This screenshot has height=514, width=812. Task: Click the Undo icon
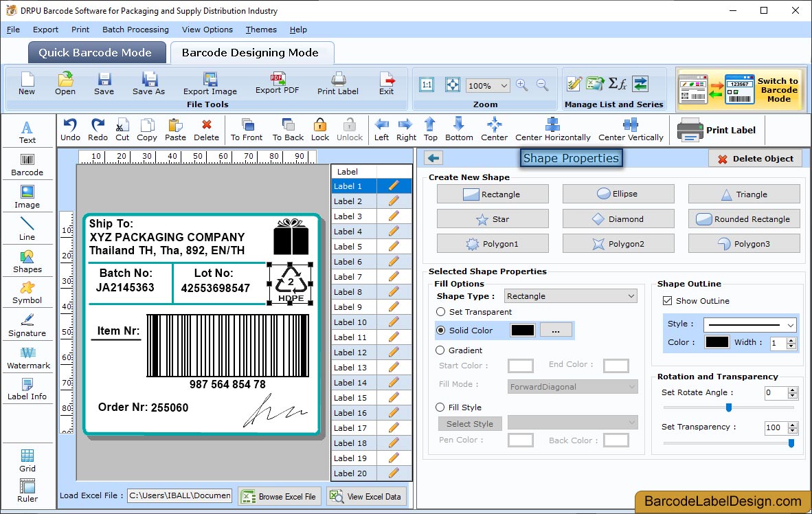click(71, 130)
